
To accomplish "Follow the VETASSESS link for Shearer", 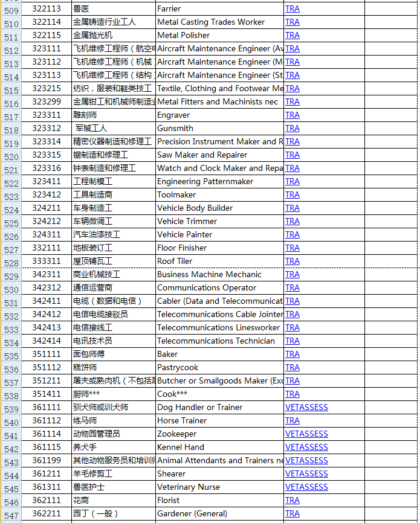I will [x=306, y=473].
